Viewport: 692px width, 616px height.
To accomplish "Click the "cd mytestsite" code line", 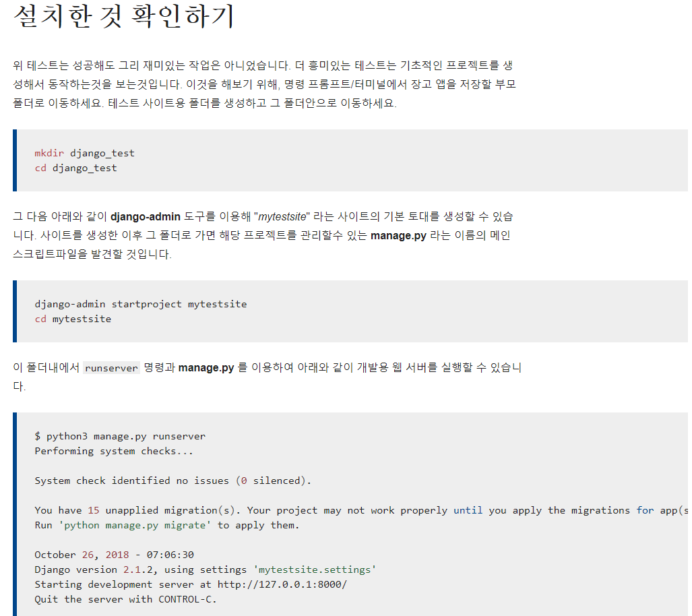I will coord(73,319).
